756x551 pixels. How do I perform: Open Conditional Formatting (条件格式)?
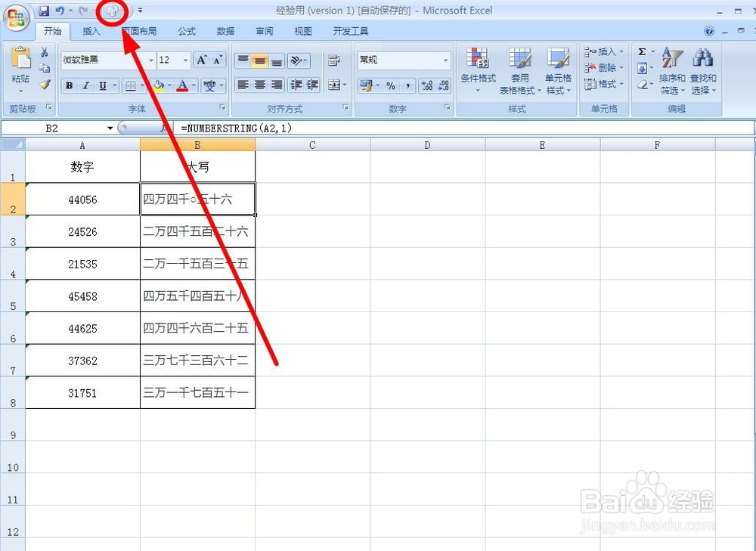click(477, 68)
